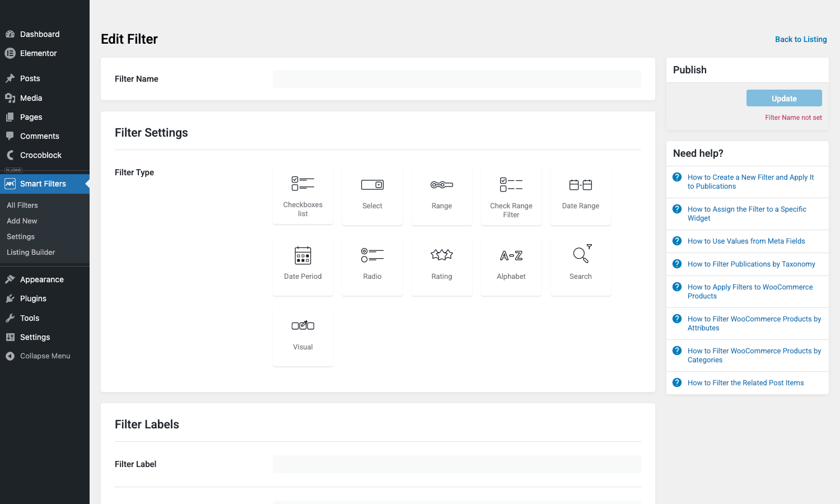The width and height of the screenshot is (840, 504).
Task: Click the Filter Settings section heading
Action: point(151,133)
